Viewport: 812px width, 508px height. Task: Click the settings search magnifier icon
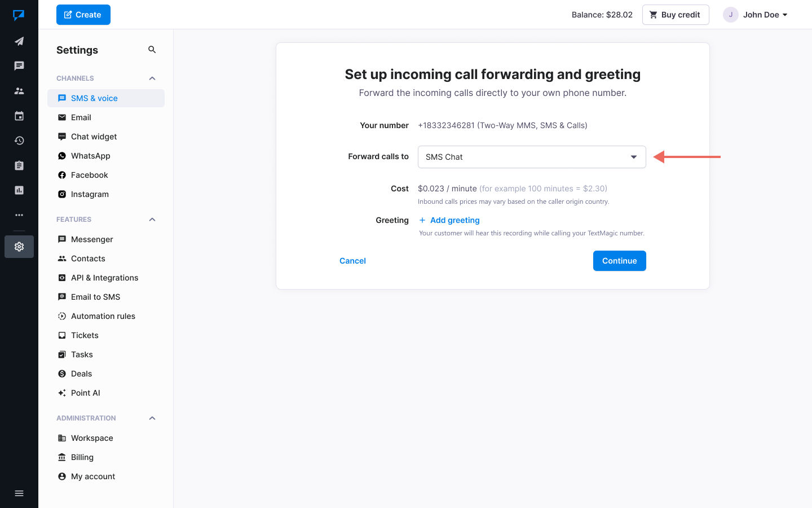[152, 50]
